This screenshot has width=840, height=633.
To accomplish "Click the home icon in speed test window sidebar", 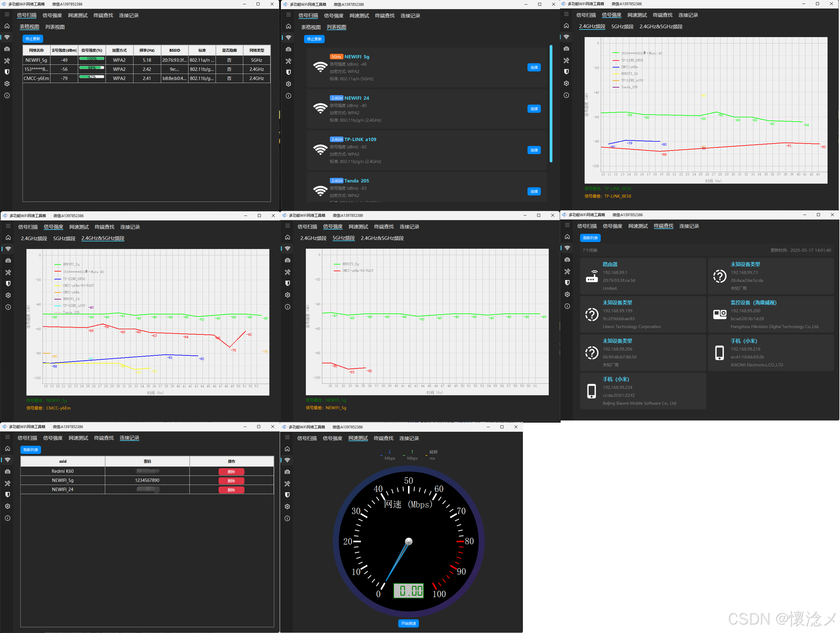I will tap(287, 449).
